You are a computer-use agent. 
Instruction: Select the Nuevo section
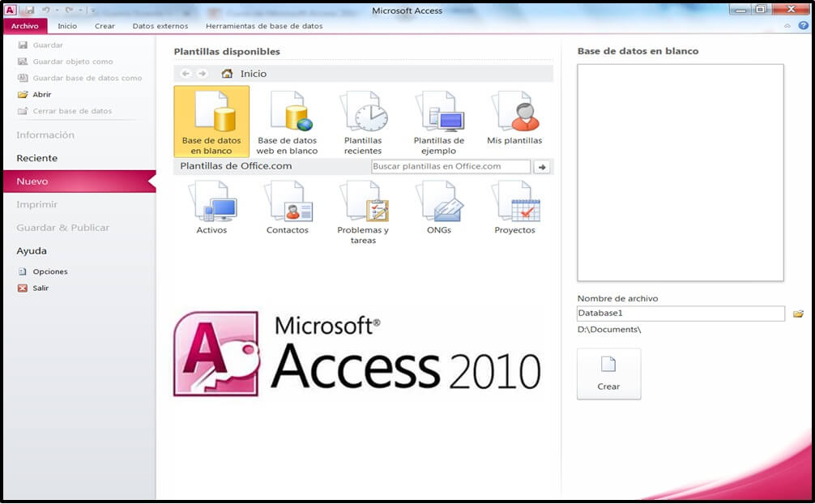pos(79,181)
